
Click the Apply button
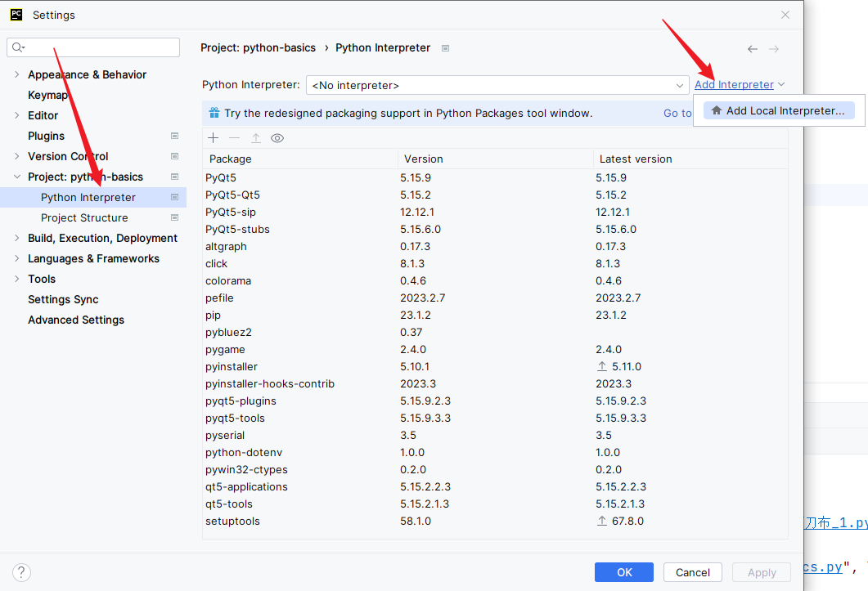(x=762, y=572)
